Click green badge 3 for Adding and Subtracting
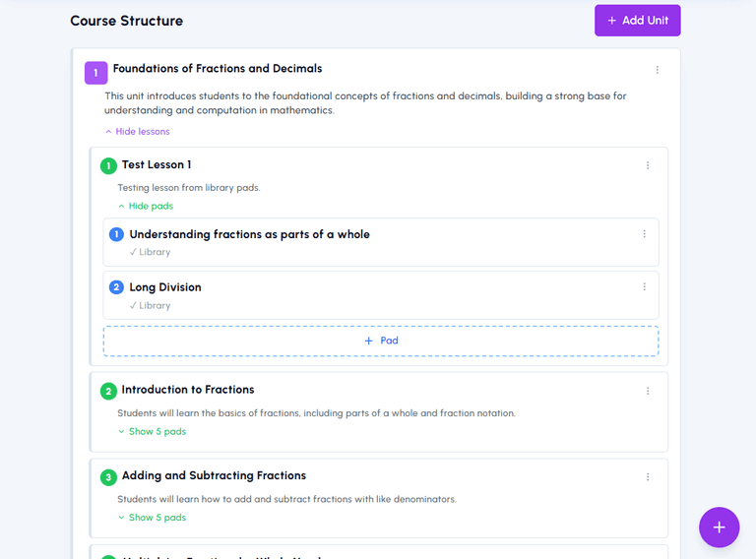The image size is (756, 559). coord(108,477)
